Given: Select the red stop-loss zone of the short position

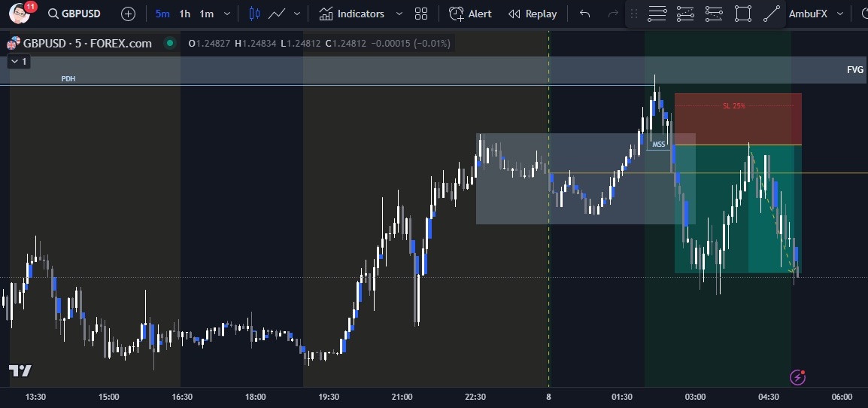Looking at the screenshot, I should click(738, 119).
